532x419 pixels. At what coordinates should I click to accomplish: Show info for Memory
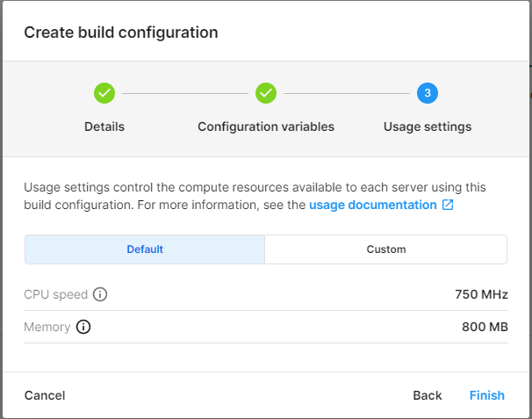(x=83, y=327)
